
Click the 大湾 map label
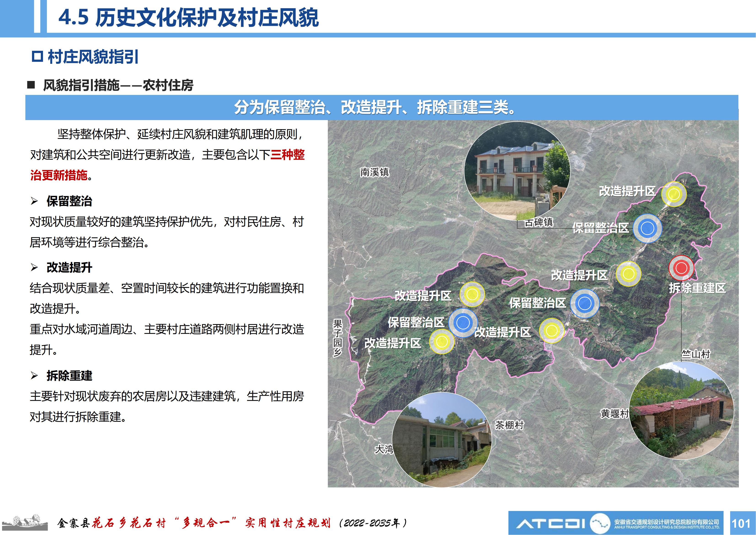pyautogui.click(x=384, y=449)
